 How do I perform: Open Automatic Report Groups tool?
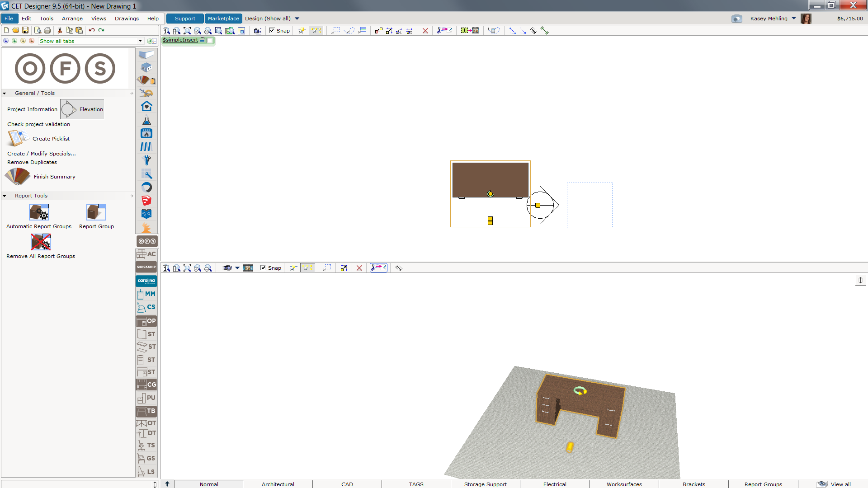(39, 212)
